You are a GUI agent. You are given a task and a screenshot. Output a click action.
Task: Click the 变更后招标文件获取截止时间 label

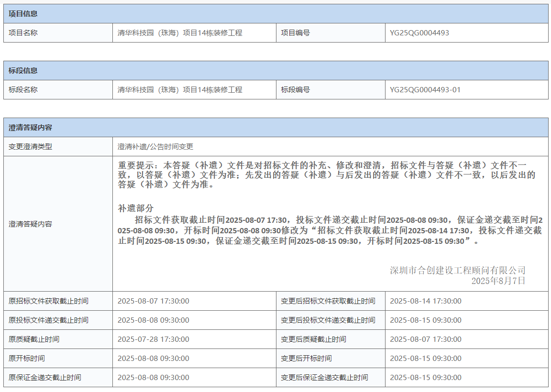[328, 301]
